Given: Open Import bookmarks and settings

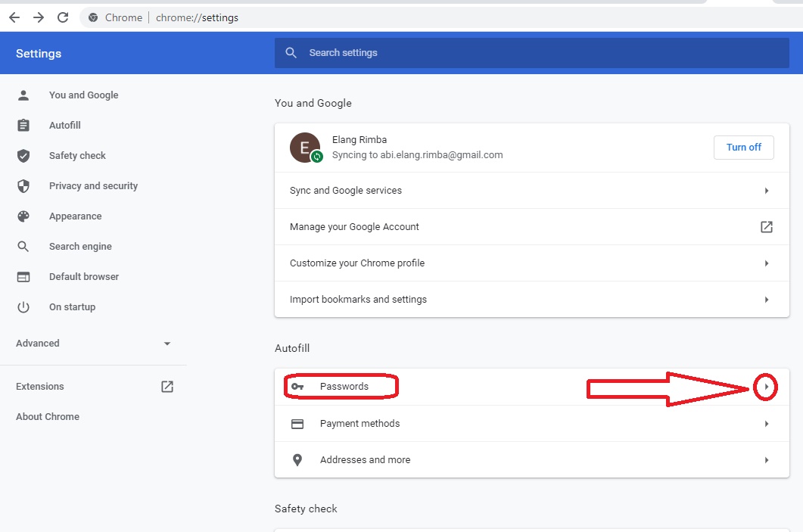Looking at the screenshot, I should coord(531,300).
